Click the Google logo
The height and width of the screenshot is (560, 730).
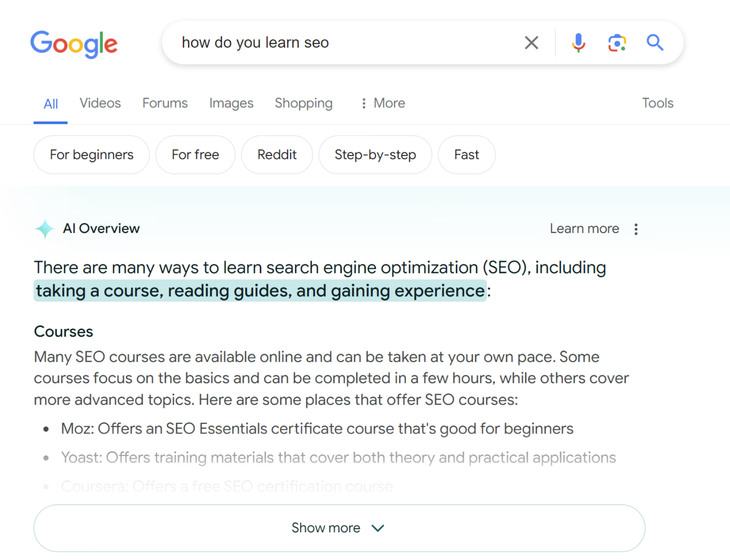[74, 44]
